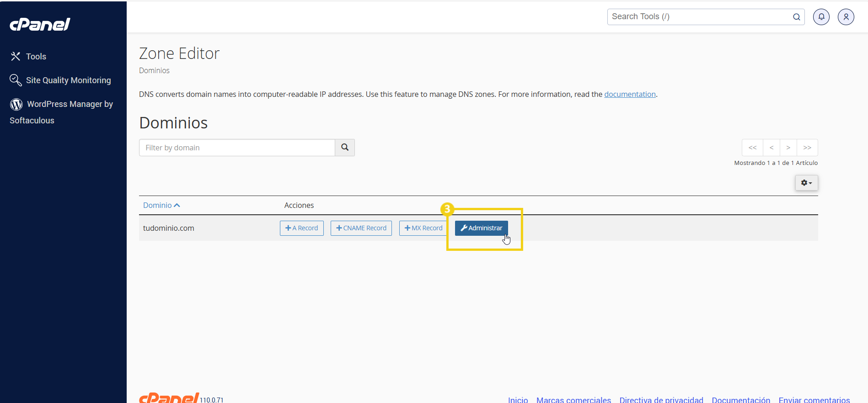Click the Search Tools magnifier icon
Viewport: 868px width, 403px height.
[797, 17]
